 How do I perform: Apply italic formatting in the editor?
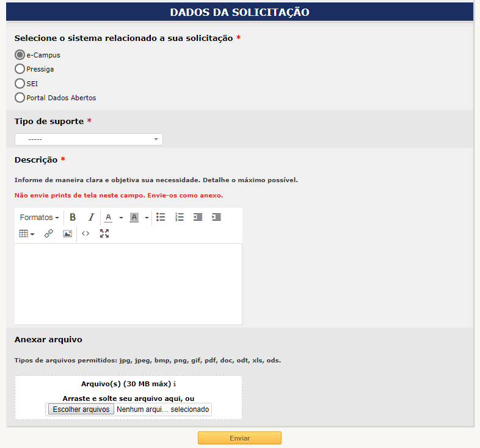click(x=91, y=217)
